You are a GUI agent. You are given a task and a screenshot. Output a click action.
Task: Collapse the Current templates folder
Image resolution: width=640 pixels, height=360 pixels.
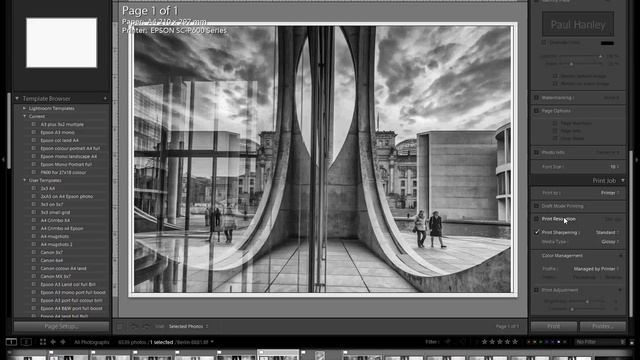pos(24,116)
